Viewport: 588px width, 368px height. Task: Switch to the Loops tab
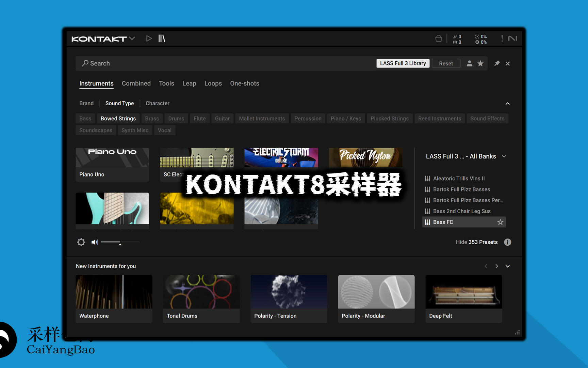pyautogui.click(x=213, y=83)
